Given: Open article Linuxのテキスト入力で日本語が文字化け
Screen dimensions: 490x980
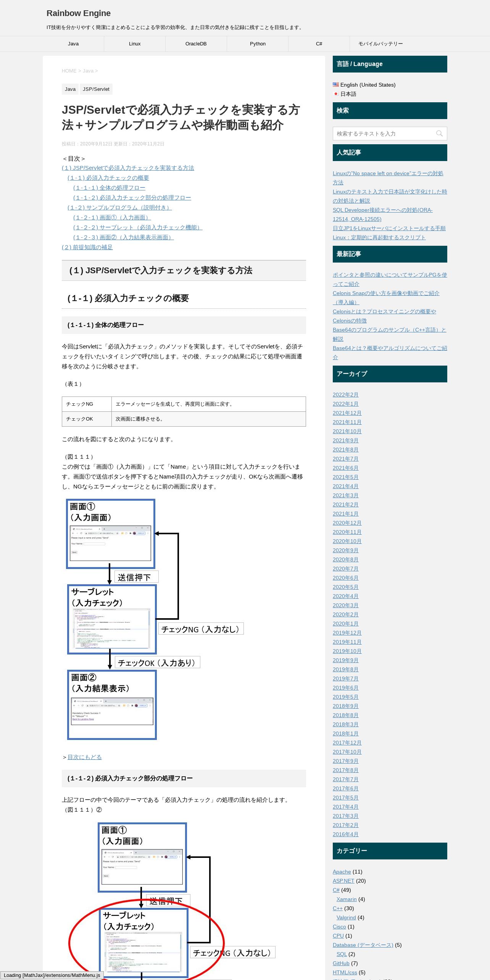Looking at the screenshot, I should pyautogui.click(x=390, y=196).
